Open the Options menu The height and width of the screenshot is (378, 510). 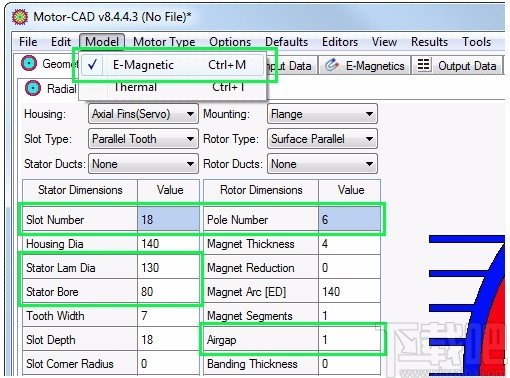[230, 42]
